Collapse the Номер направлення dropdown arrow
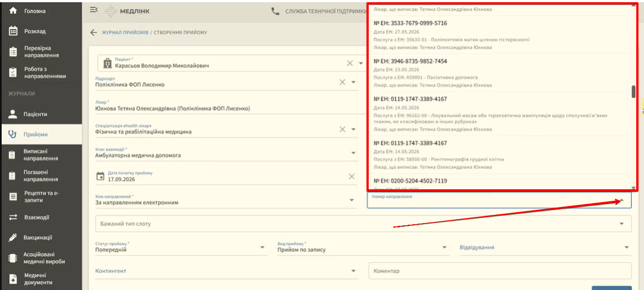Viewport: 644px width, 290px height. pyautogui.click(x=622, y=200)
